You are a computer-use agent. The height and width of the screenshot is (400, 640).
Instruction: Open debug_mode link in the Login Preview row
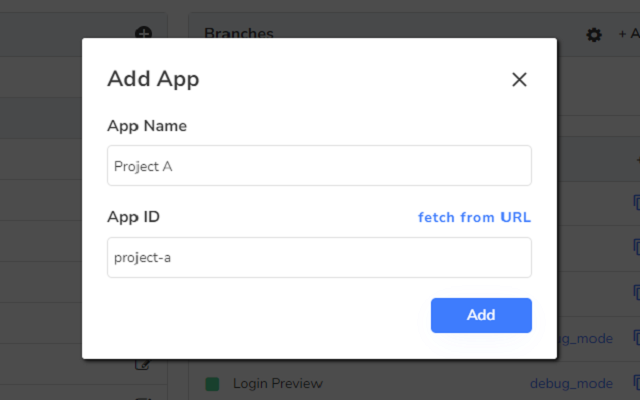pyautogui.click(x=571, y=384)
